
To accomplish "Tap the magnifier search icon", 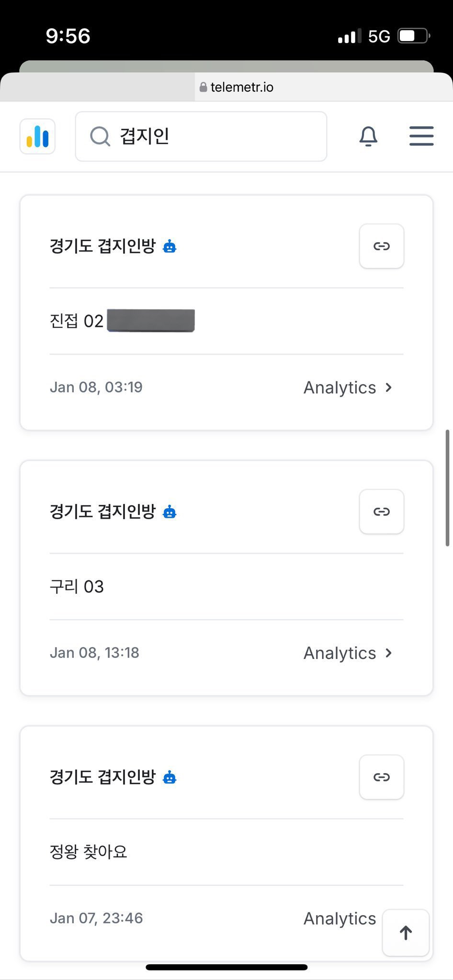I will [100, 136].
